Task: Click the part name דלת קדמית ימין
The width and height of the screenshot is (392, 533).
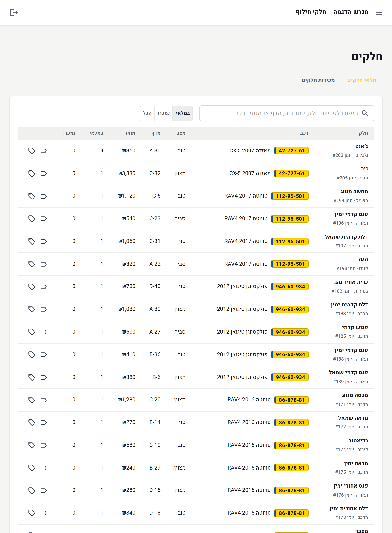Action: pyautogui.click(x=349, y=305)
